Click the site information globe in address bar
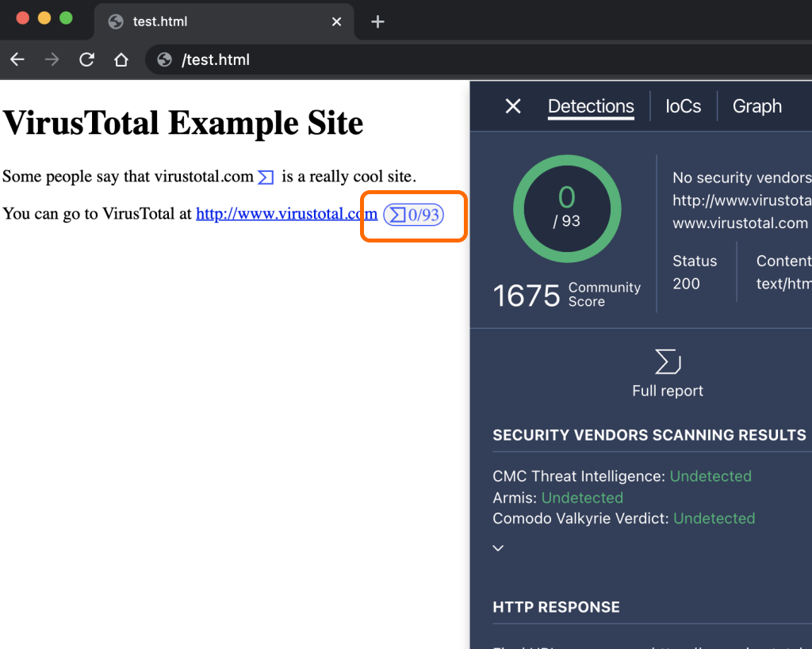The height and width of the screenshot is (649, 812). (x=164, y=59)
